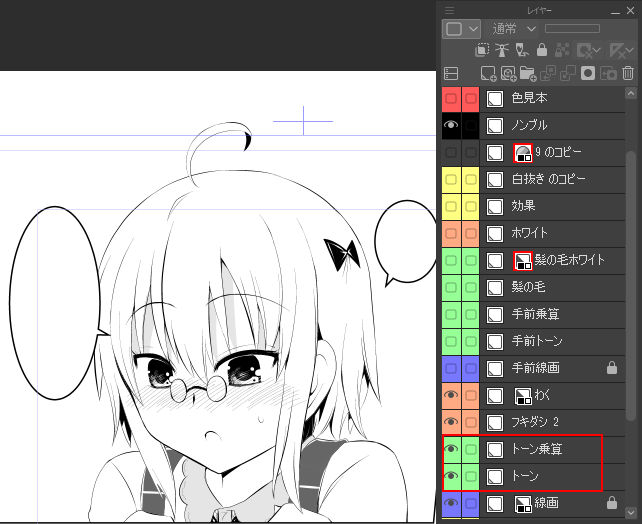
Task: Click the 髪の毛ホワイト layer mask thumbnail
Action: (x=522, y=261)
